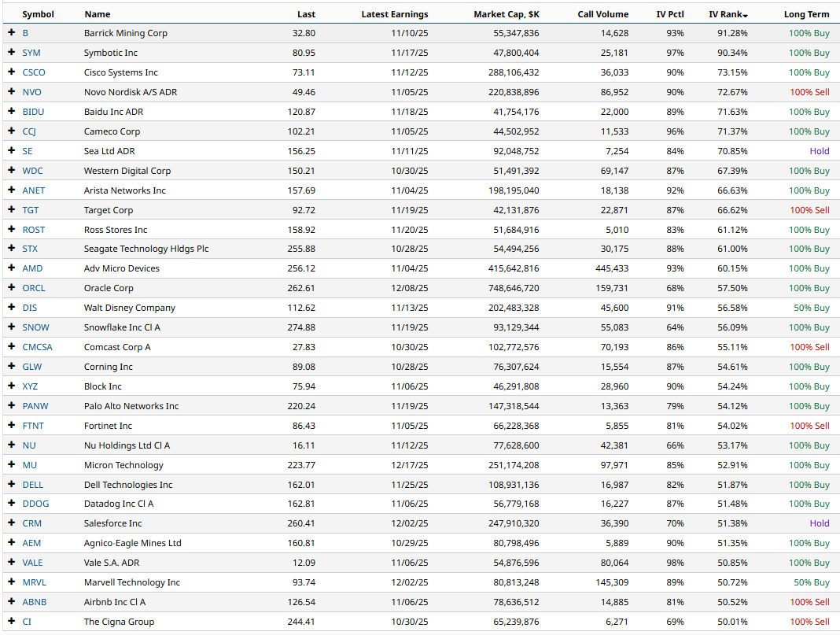
Task: Click the plus icon beside DELL
Action: (x=11, y=484)
